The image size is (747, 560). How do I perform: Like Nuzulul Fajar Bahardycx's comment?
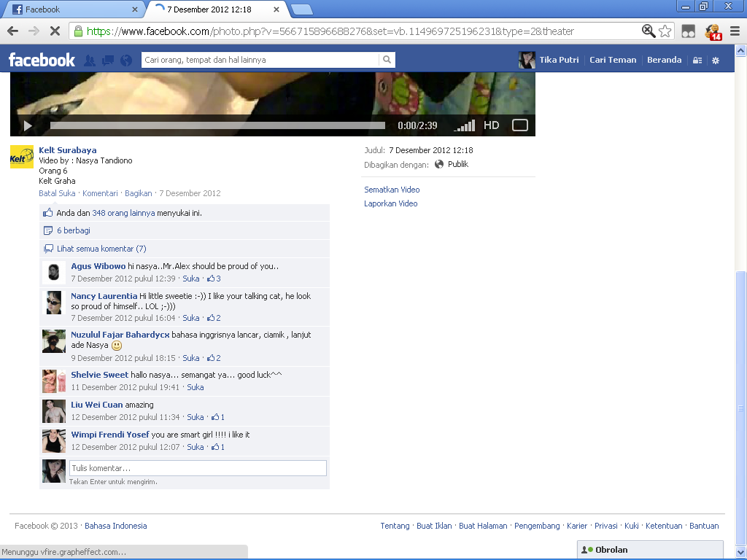pyautogui.click(x=191, y=358)
